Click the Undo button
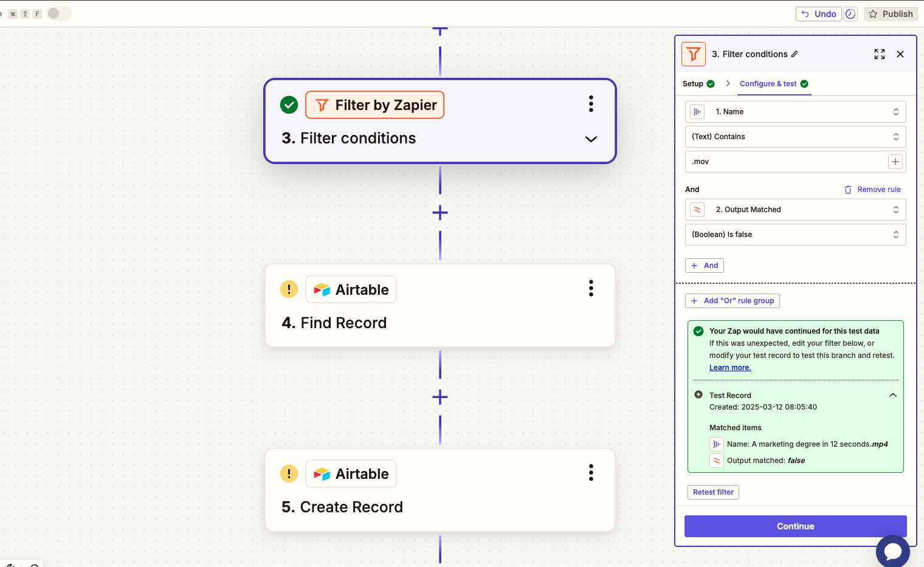The image size is (924, 567). [x=818, y=14]
